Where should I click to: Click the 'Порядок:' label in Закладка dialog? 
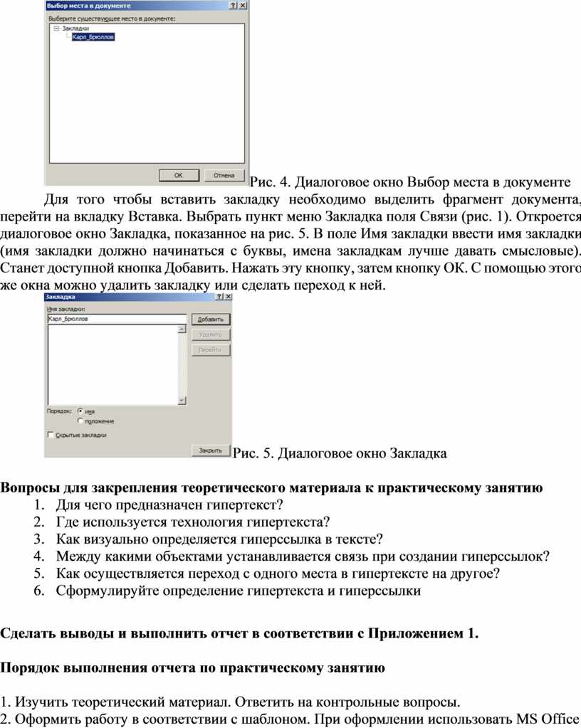tap(59, 411)
